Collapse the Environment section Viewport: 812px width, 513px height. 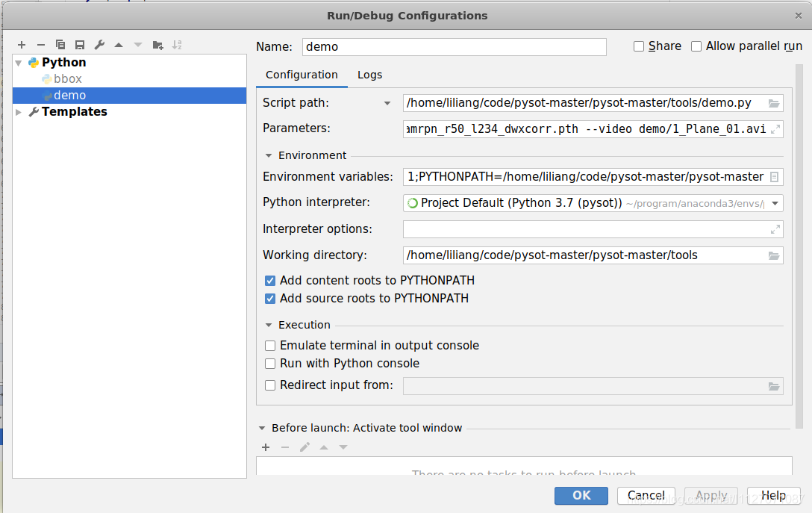pyautogui.click(x=268, y=155)
